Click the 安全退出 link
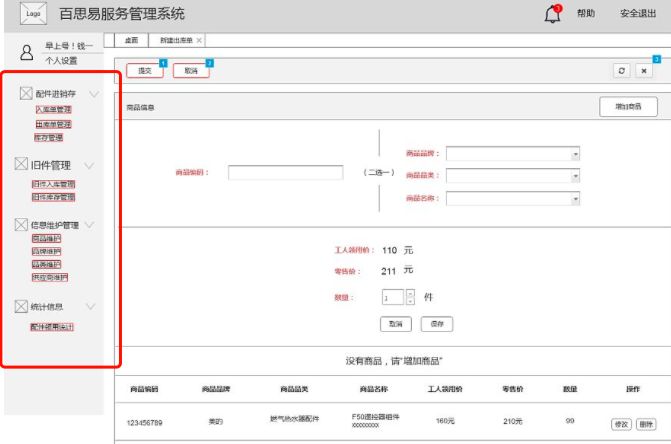The height and width of the screenshot is (444, 671). coord(638,14)
